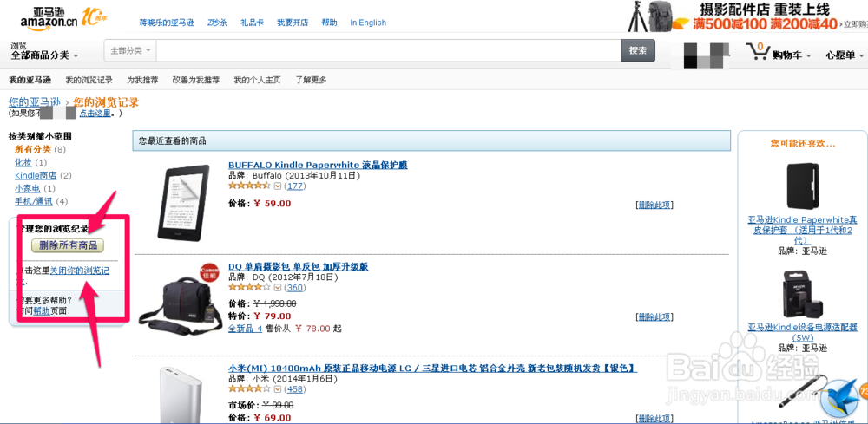Open the Amazon.cn logo homepage
This screenshot has height=424, width=868.
pyautogui.click(x=49, y=18)
